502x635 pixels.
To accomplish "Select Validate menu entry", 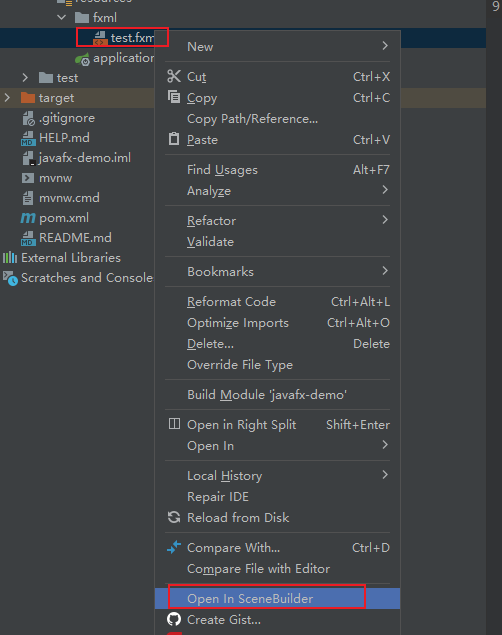I will pos(277,242).
